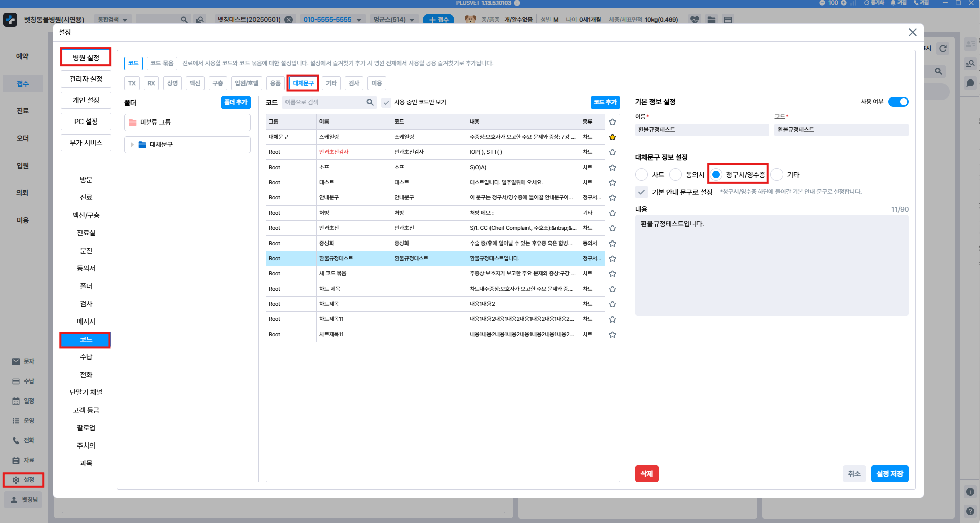Click the 미분류 그룹 folder icon
This screenshot has height=523, width=980.
click(133, 123)
